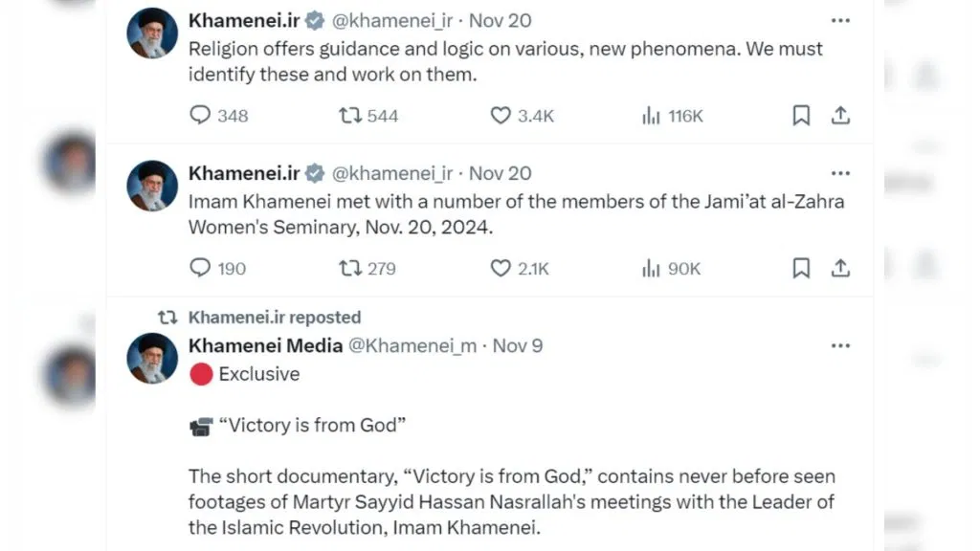Retweet the Jami'at al-Zahra Seminary tweet
This screenshot has height=551, width=980.
[x=350, y=269]
